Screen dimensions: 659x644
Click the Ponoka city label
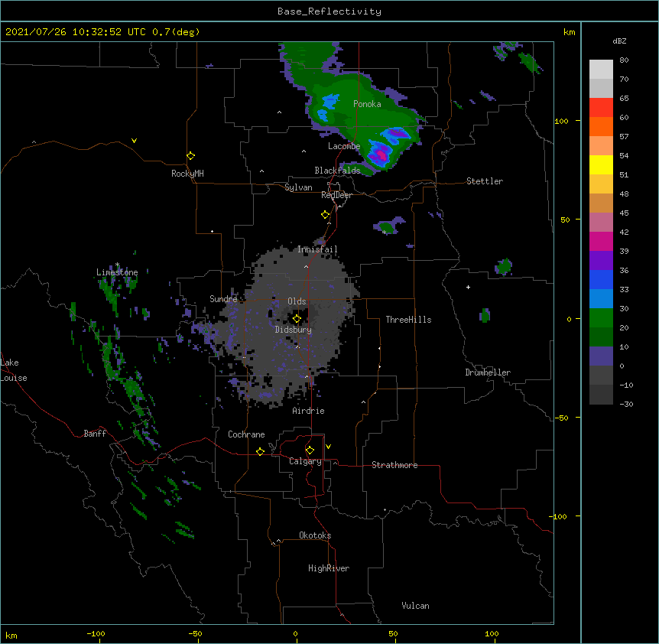[367, 104]
